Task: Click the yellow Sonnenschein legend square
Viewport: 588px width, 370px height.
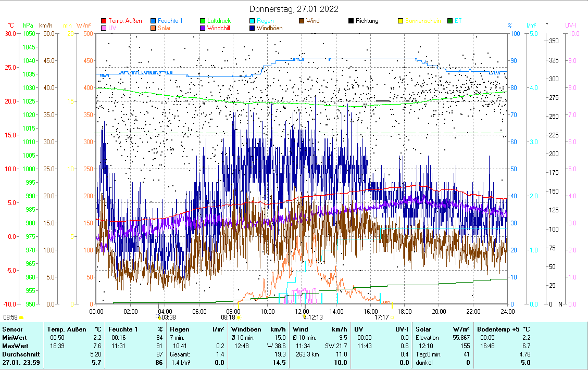Action: point(401,21)
